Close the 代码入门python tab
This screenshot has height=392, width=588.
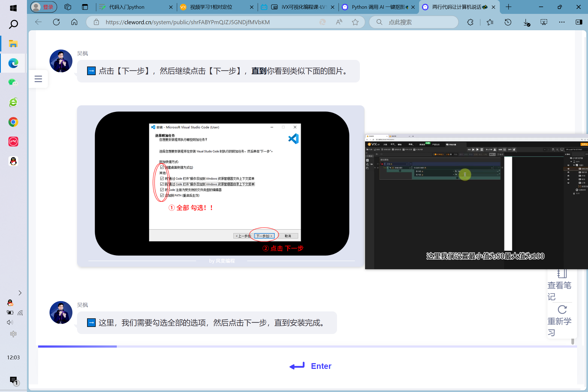pos(171,7)
